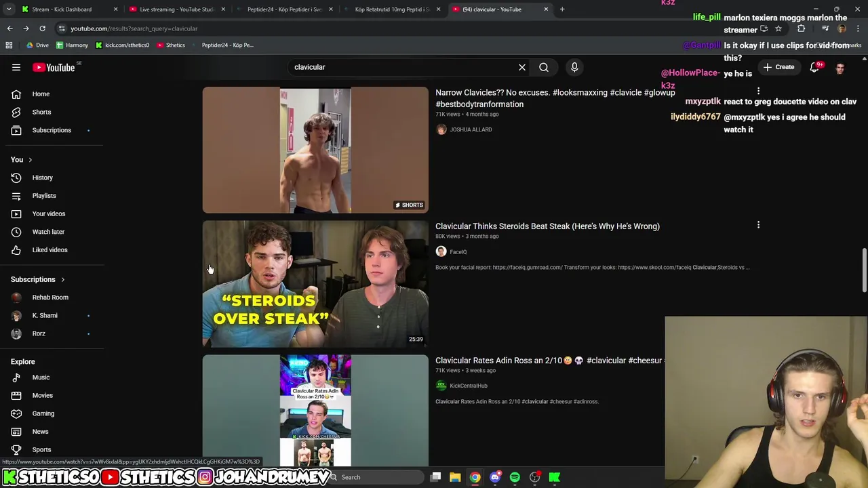The height and width of the screenshot is (488, 868).
Task: Open the KickCentralHub channel link
Action: [468, 386]
